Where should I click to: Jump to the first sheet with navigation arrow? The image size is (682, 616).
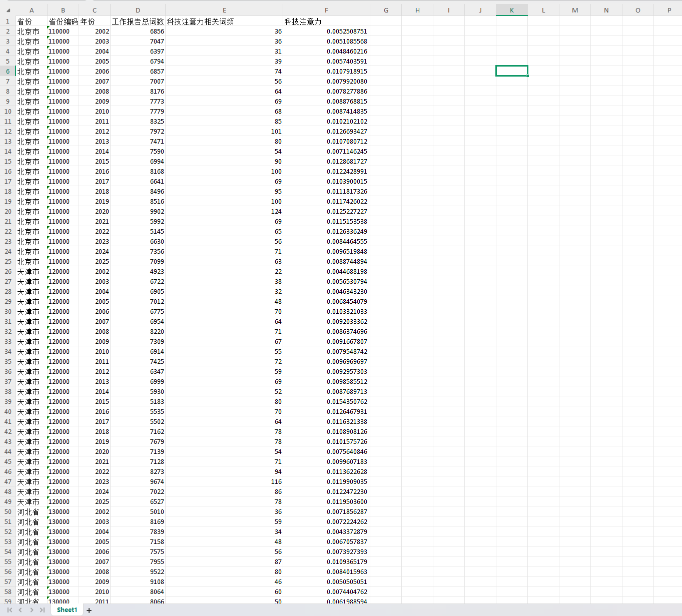10,610
